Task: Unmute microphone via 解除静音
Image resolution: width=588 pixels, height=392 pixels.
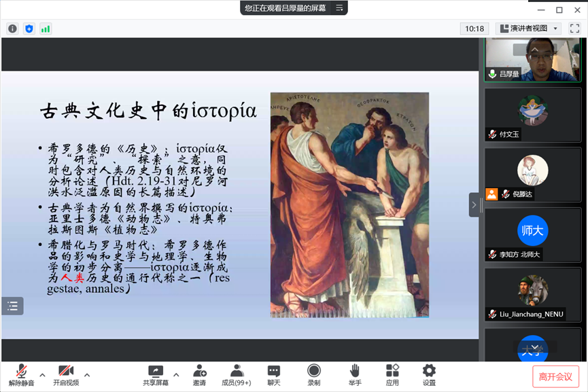Action: coord(22,374)
